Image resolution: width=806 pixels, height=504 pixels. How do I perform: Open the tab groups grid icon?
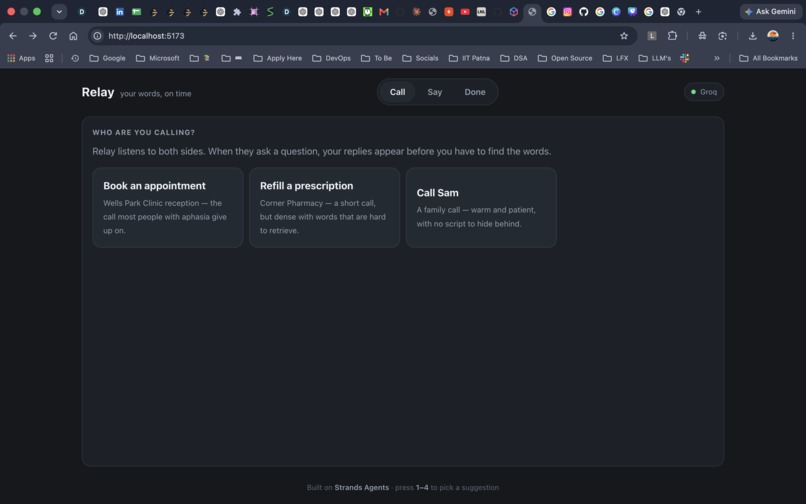pos(49,58)
